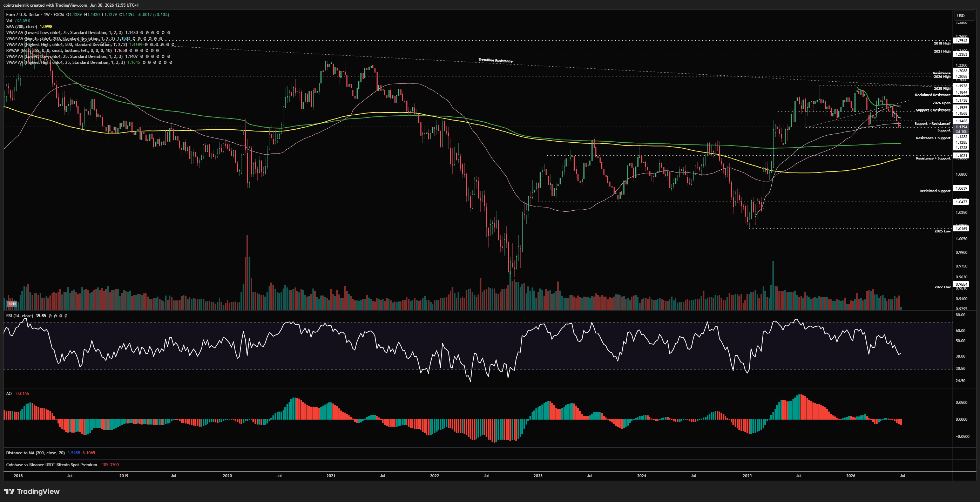Click the 2022 time axis label
This screenshot has width=980, height=502.
point(434,476)
